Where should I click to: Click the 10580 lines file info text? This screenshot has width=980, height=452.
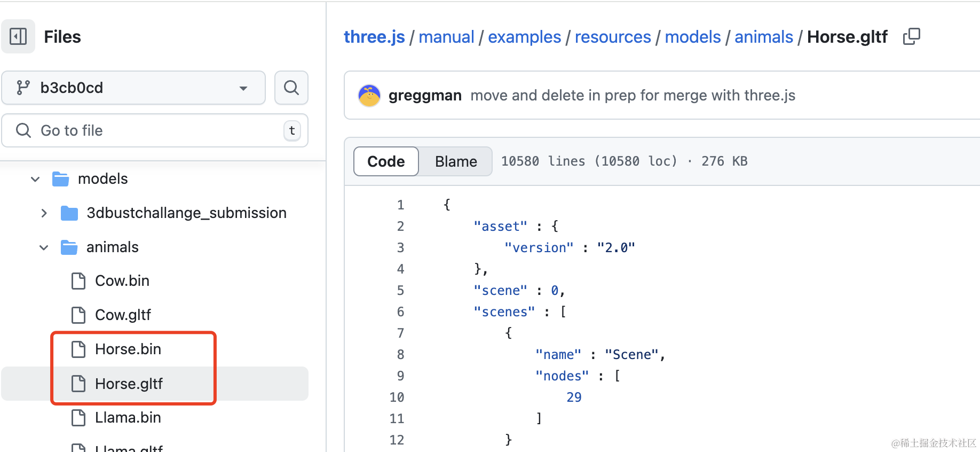624,161
